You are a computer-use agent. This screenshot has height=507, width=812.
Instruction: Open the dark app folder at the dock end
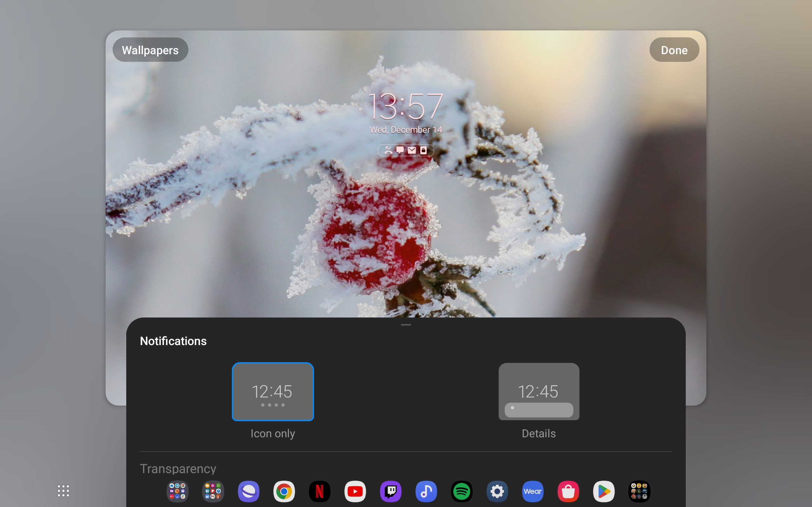coord(639,491)
